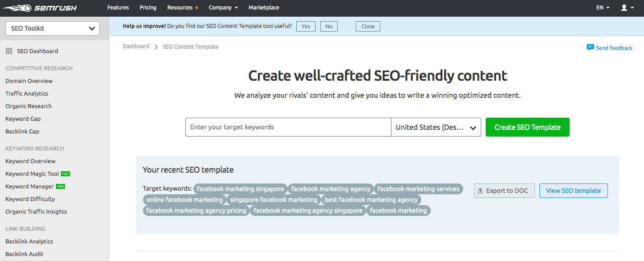Answer Yes to the survey banner
644x261 pixels.
(x=306, y=26)
